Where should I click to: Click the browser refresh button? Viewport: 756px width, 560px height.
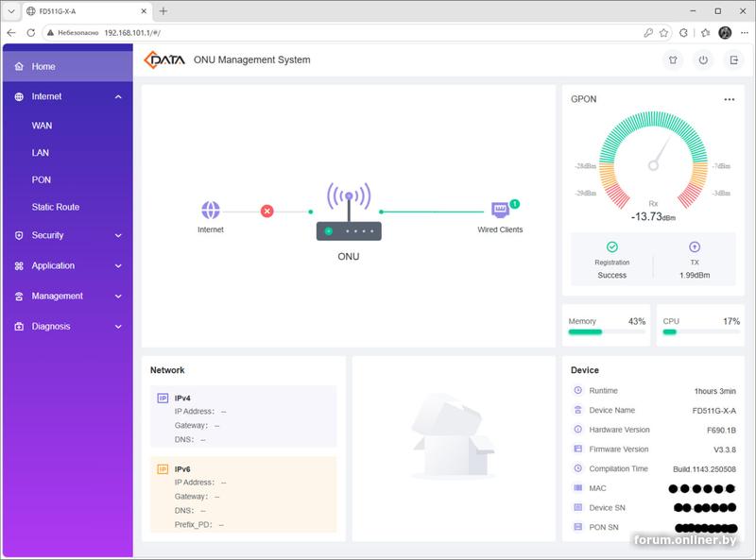click(31, 33)
